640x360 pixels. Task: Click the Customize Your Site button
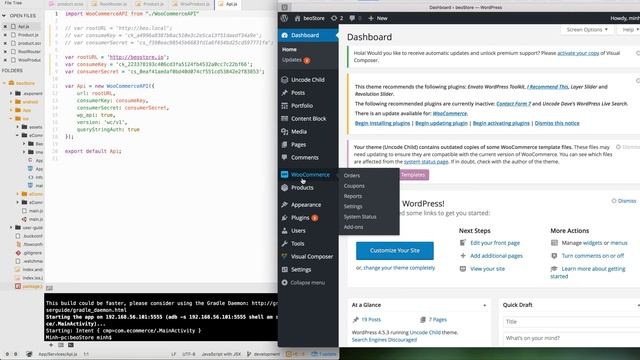(x=395, y=251)
